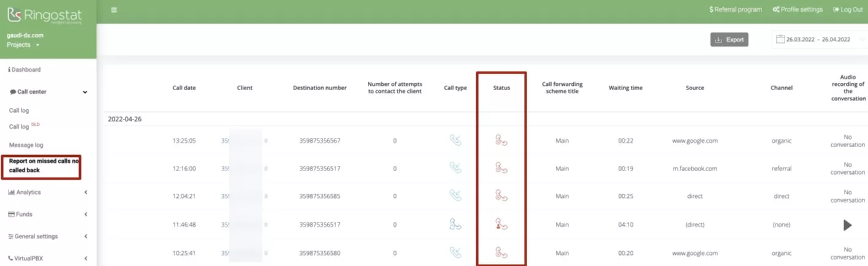Click call type icon in 10:25:41 row
This screenshot has width=868, height=266.
pyautogui.click(x=455, y=252)
